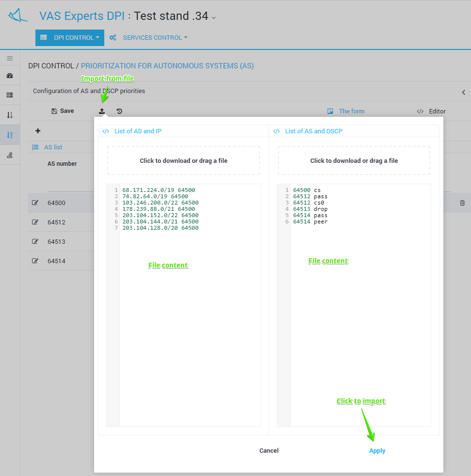Expand the SERVICES CONTROL dropdown
The image size is (471, 476).
tap(154, 38)
